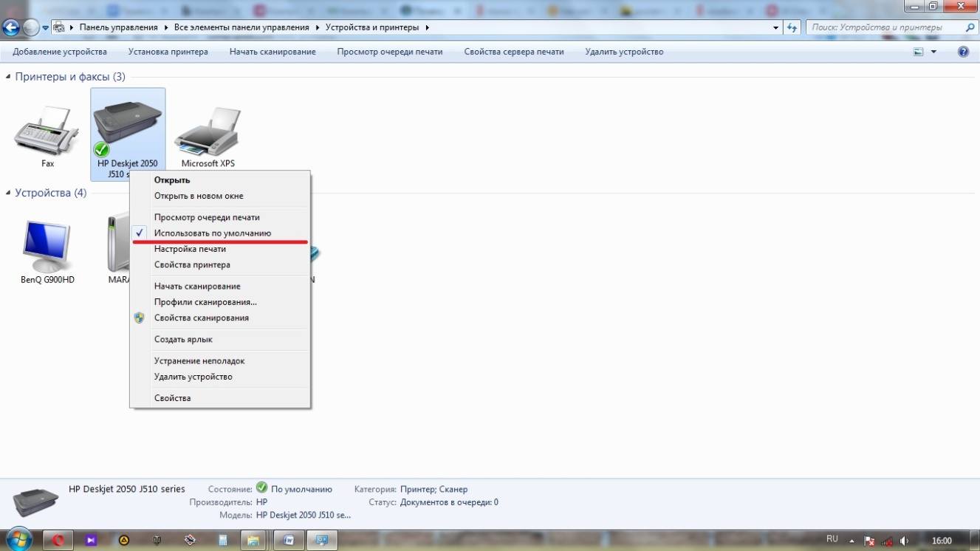Select the MARA drive device icon
The height and width of the screenshot is (551, 980).
tap(118, 244)
